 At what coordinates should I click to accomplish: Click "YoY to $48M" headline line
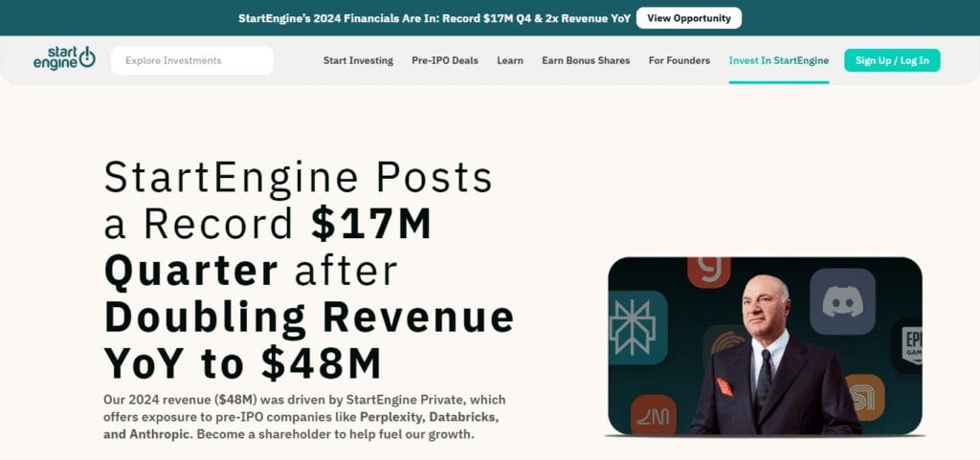(242, 363)
